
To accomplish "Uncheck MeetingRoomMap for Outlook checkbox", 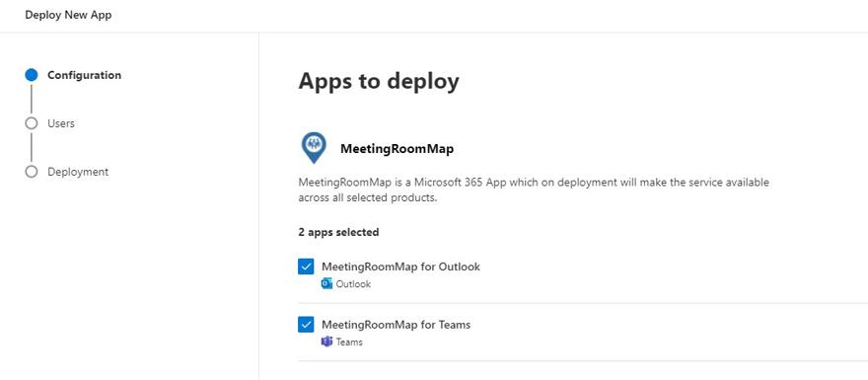I will 306,266.
